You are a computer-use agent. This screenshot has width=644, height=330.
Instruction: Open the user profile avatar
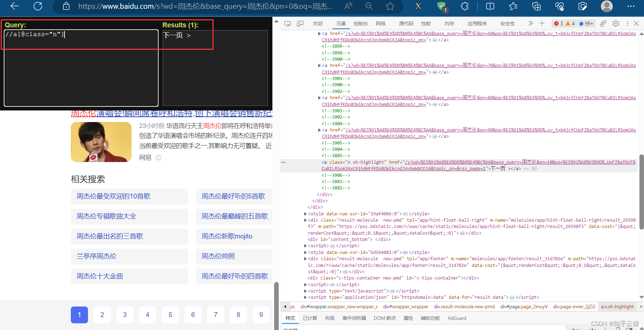coord(607,6)
